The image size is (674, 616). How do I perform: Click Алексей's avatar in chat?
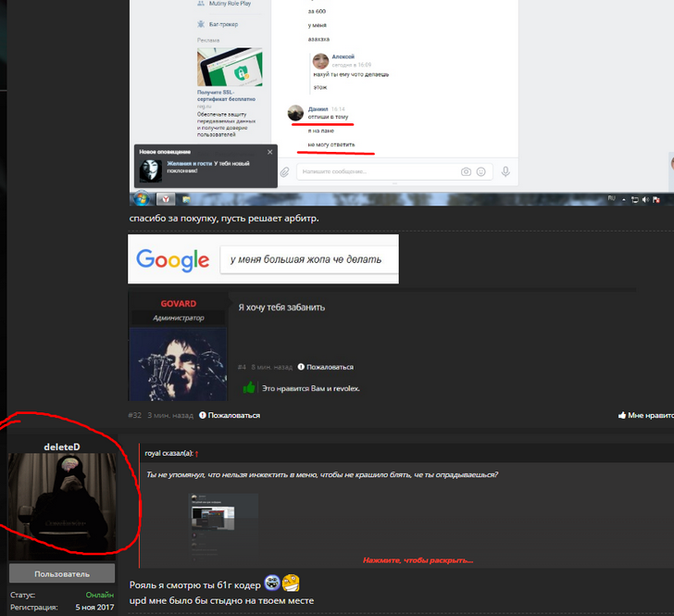coord(320,61)
